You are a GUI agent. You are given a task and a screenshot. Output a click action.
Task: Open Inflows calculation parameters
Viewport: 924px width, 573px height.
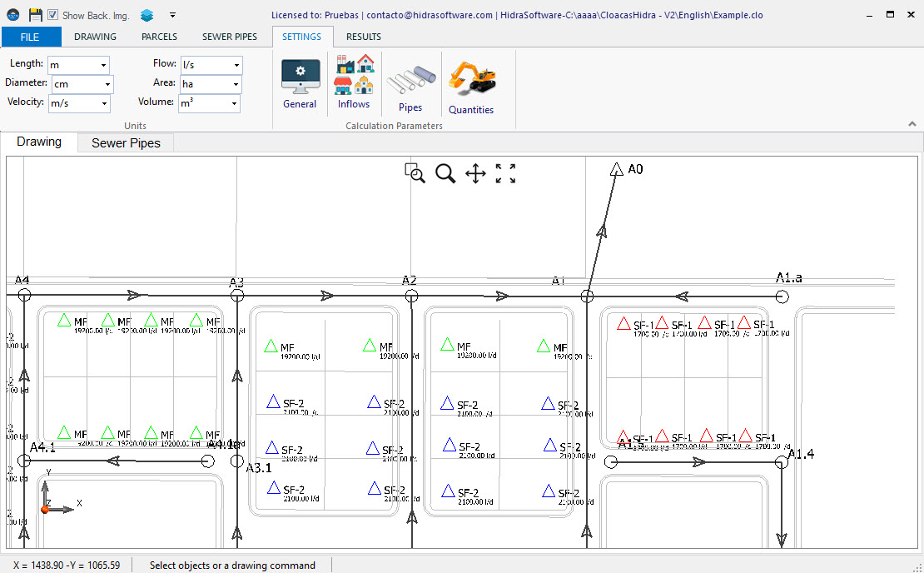[354, 82]
